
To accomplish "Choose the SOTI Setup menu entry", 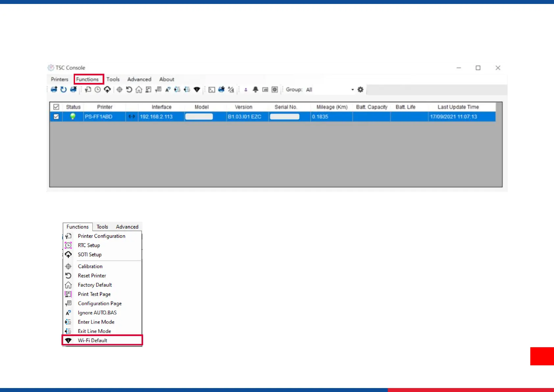I will 102,254.
